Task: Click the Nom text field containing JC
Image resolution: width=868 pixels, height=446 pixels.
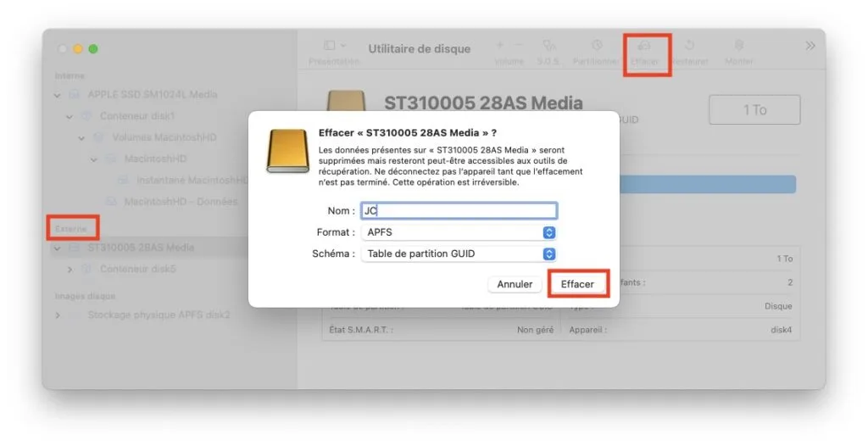Action: pos(459,210)
